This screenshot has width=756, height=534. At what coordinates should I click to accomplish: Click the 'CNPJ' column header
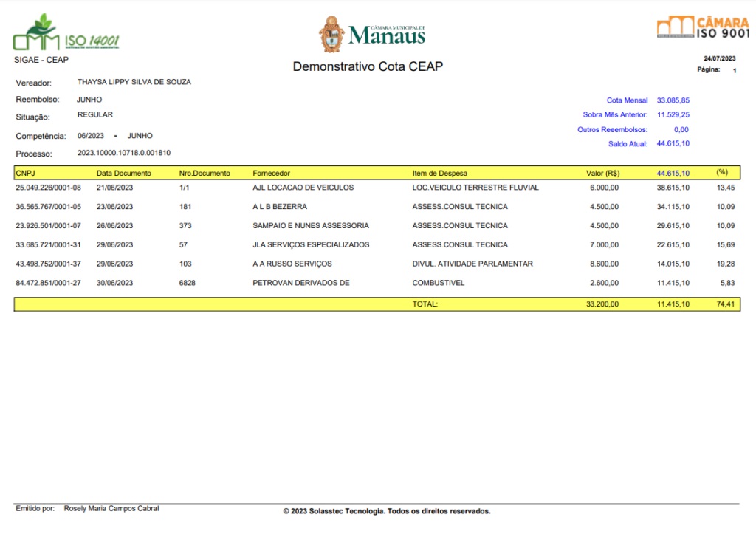25,173
